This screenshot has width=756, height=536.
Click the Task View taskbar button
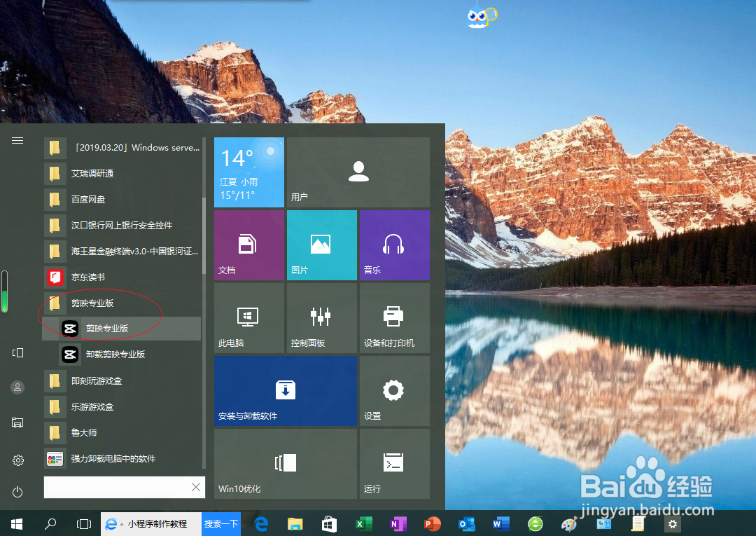click(x=84, y=524)
